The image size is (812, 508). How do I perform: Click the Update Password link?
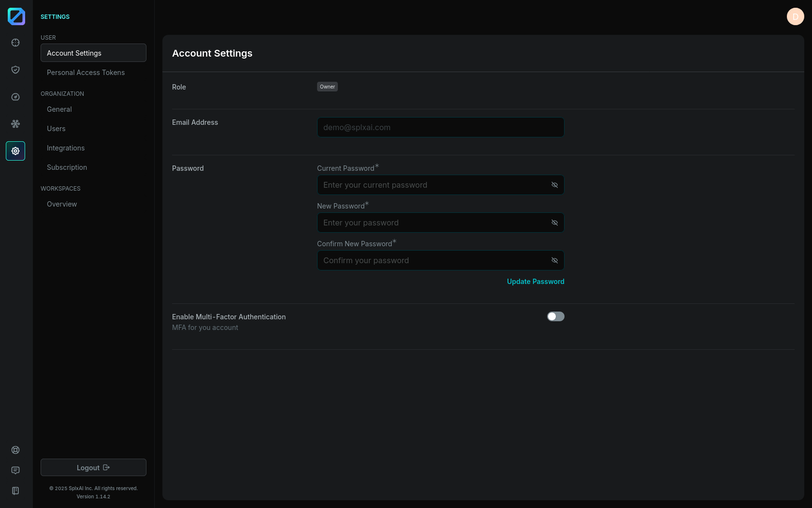[535, 282]
